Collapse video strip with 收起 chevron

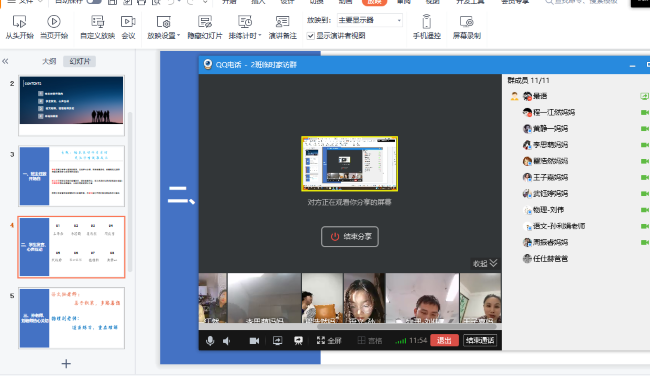pyautogui.click(x=485, y=263)
